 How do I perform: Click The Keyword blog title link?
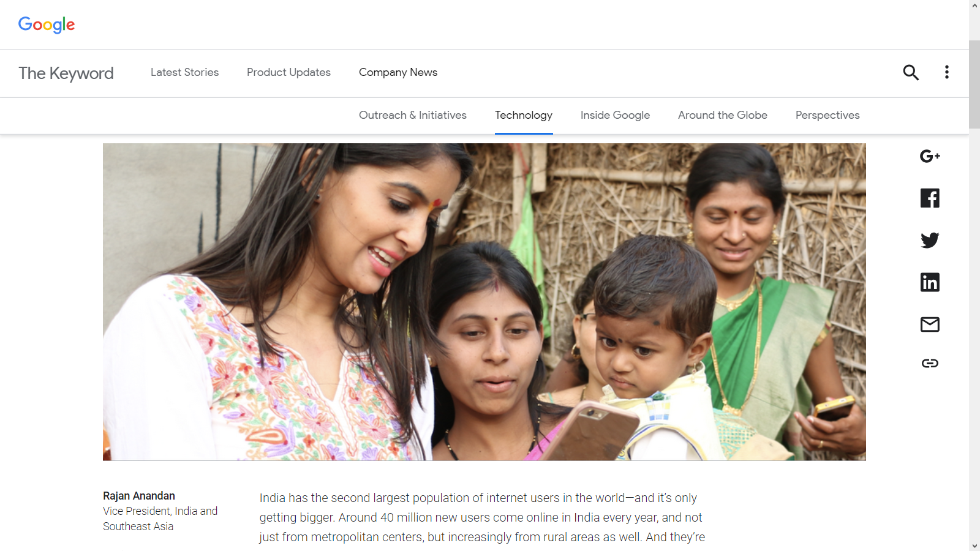click(x=66, y=73)
